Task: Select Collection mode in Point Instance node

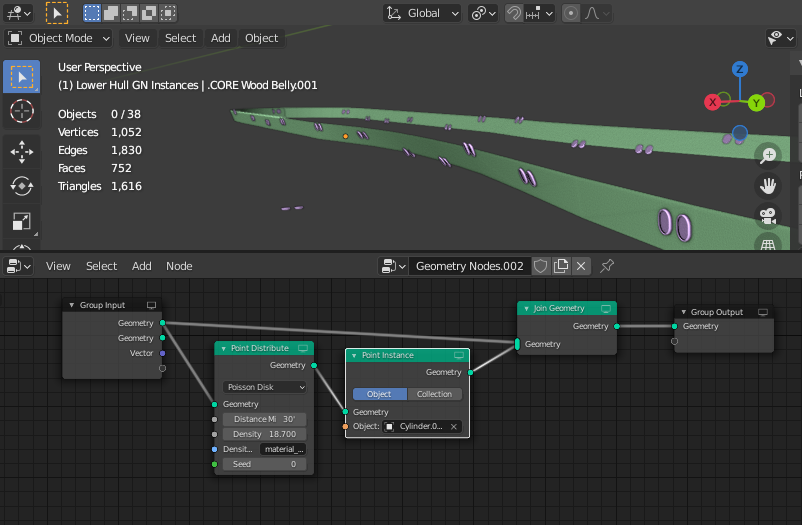Action: [434, 394]
